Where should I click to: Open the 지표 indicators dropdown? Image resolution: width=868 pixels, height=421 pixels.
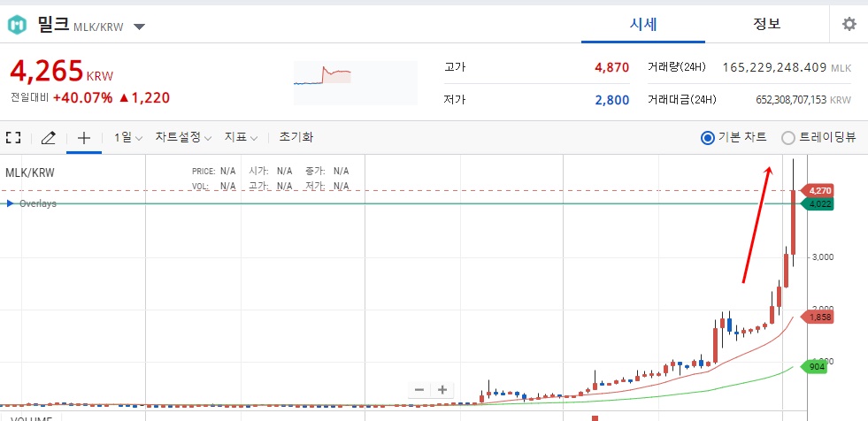(241, 137)
